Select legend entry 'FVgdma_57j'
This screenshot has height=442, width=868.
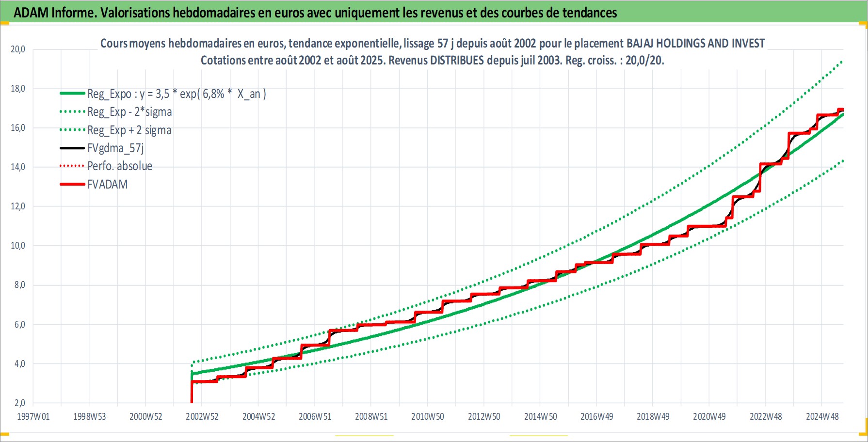(x=115, y=148)
